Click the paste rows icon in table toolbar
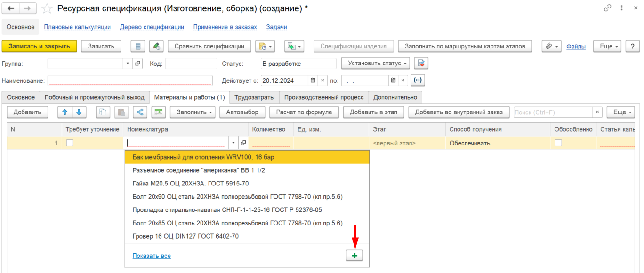 pos(121,112)
